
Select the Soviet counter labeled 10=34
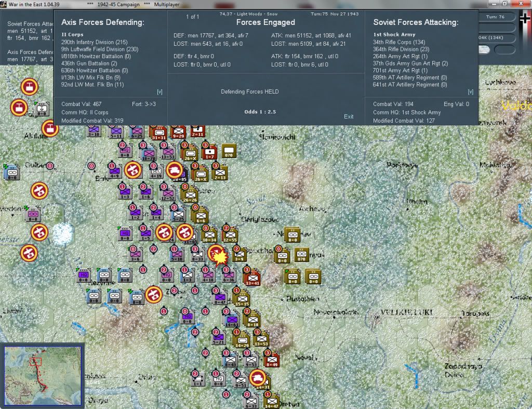click(x=210, y=236)
